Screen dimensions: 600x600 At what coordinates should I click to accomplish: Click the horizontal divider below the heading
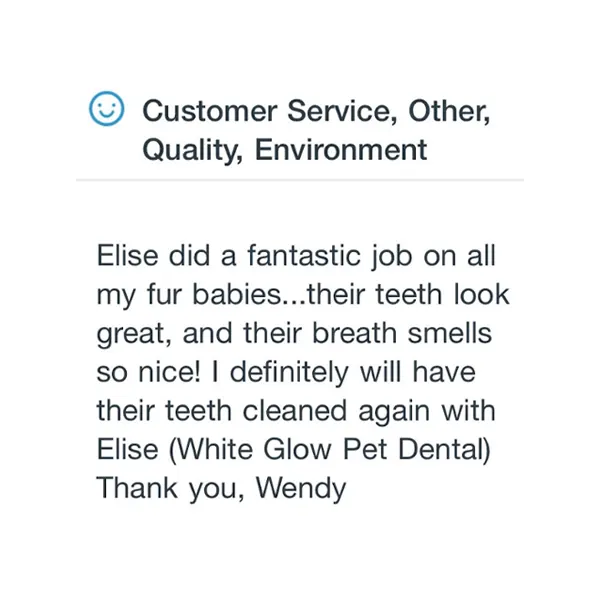300,180
